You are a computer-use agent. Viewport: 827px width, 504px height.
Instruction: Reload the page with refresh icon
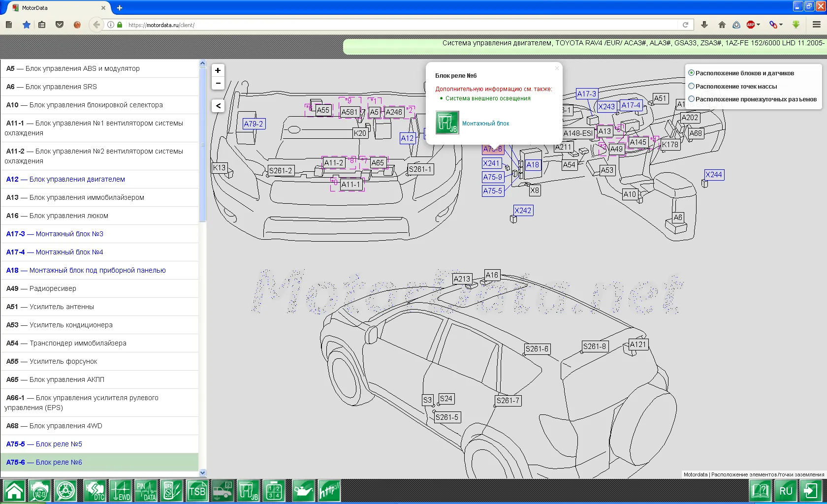coord(685,25)
